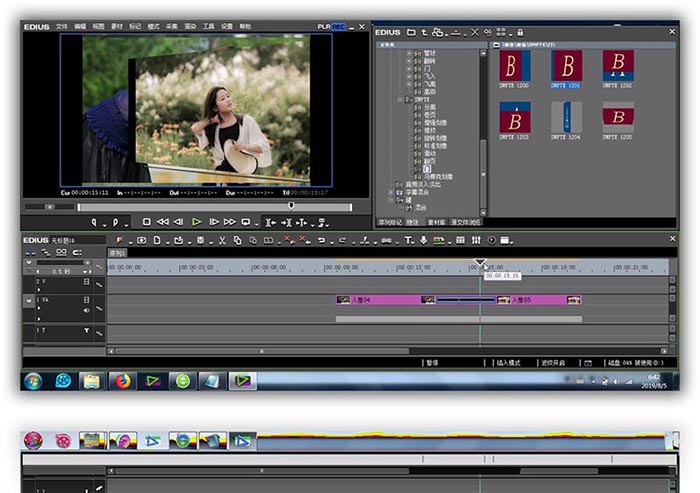
Task: Select the 马赛克划像 tree item
Action: pyautogui.click(x=438, y=176)
